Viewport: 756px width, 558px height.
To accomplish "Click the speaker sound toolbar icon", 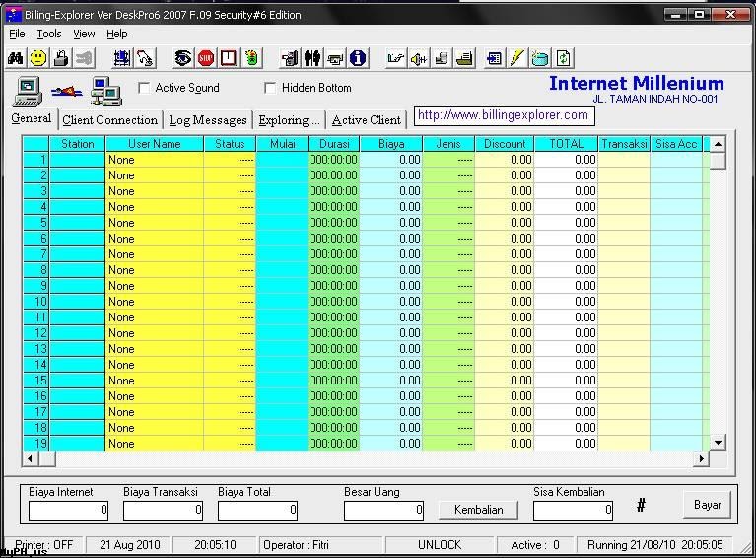I will (419, 58).
